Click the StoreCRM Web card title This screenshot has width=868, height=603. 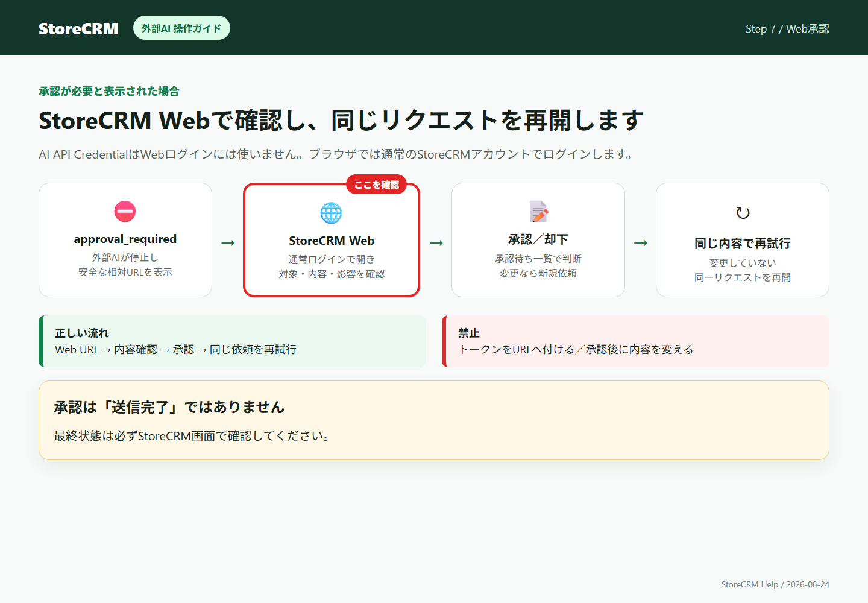(332, 241)
